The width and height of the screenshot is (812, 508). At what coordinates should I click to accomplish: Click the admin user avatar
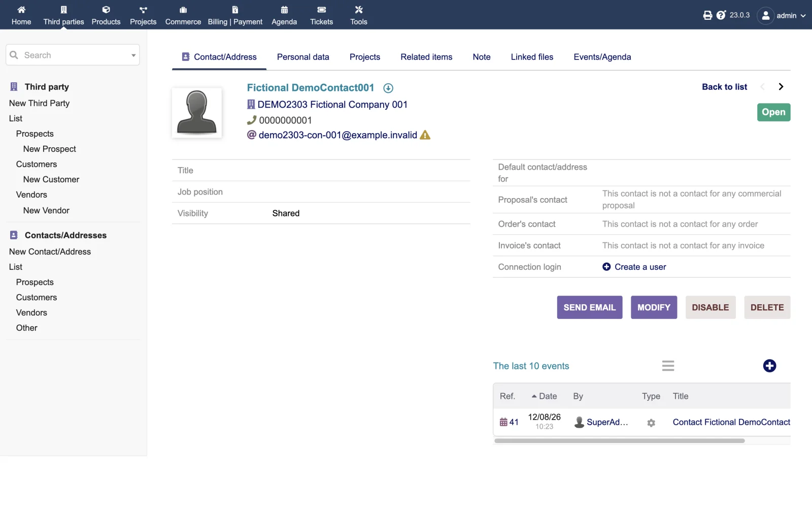point(765,16)
